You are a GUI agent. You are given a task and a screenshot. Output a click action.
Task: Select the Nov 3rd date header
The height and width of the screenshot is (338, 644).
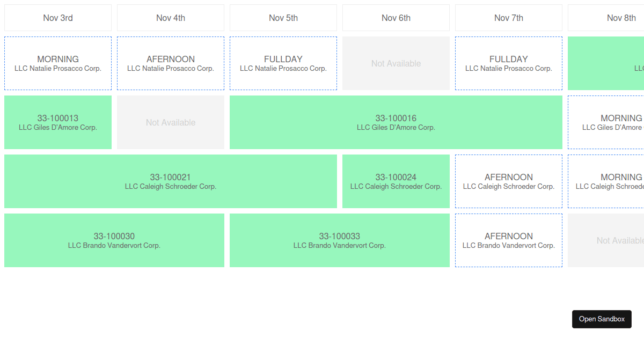tap(57, 18)
